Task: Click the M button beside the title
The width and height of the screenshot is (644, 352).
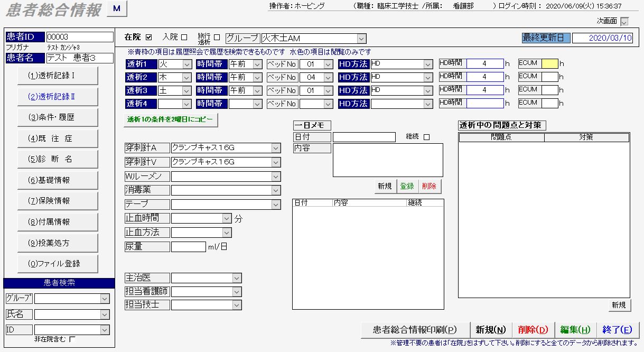Action: [117, 8]
